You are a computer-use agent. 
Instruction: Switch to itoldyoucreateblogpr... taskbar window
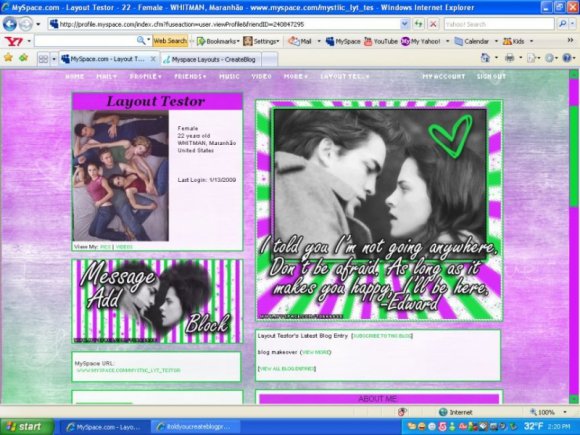[x=195, y=427]
